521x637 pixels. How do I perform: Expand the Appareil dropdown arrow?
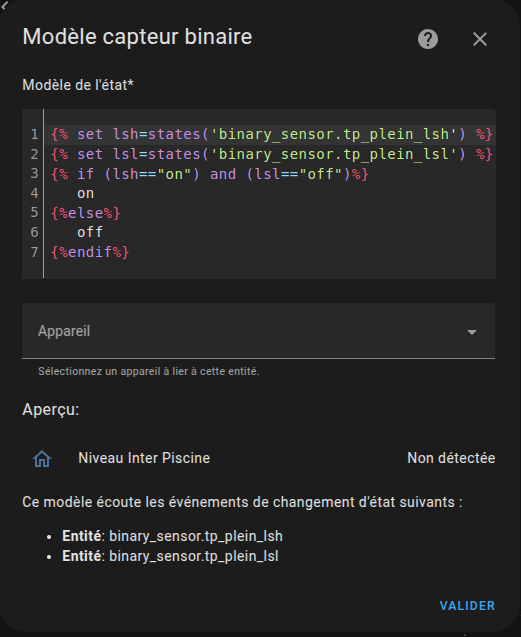coord(471,332)
